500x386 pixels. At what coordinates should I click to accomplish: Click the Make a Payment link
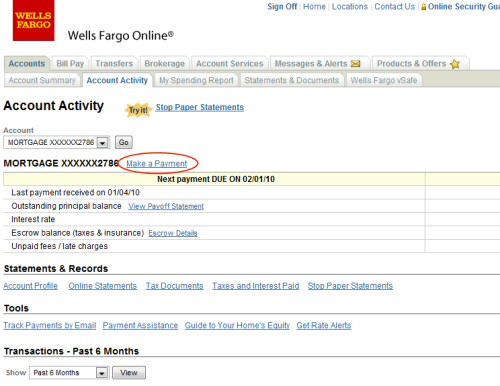pos(157,164)
